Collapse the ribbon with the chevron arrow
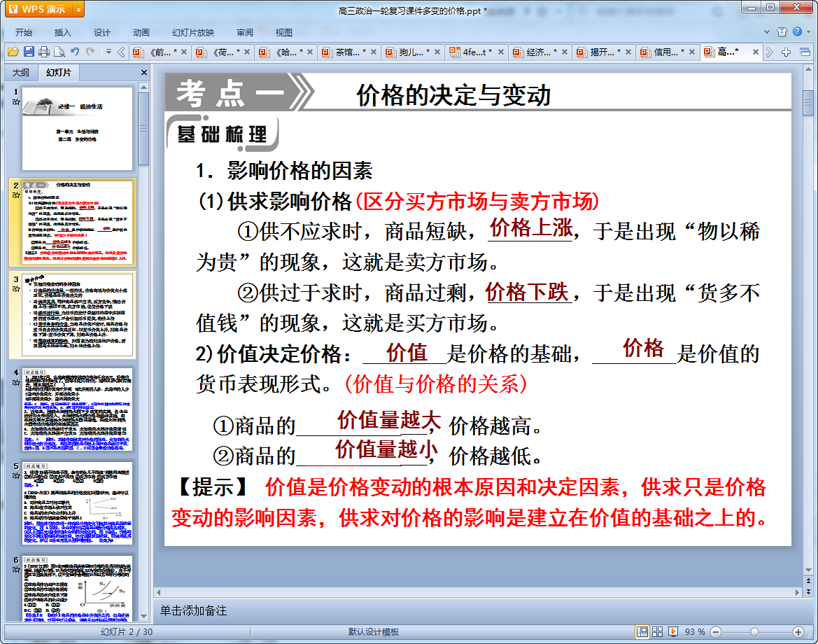 tap(767, 31)
